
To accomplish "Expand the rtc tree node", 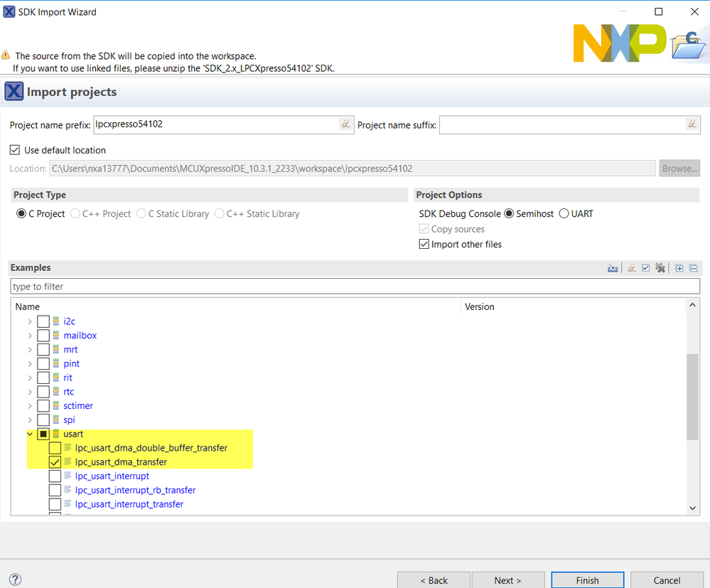I will [30, 392].
